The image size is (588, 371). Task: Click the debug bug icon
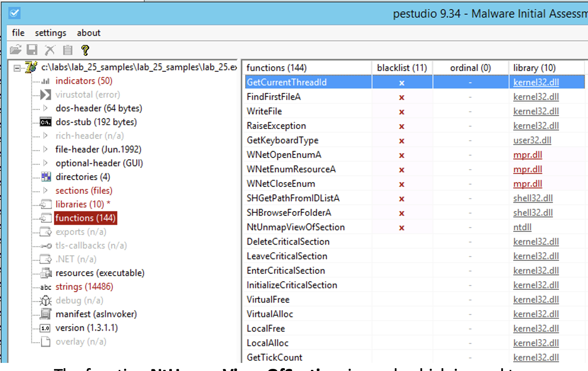click(x=46, y=300)
